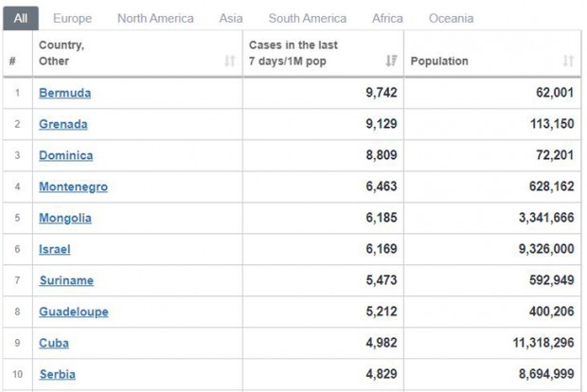Click the Grenada link

tap(63, 124)
